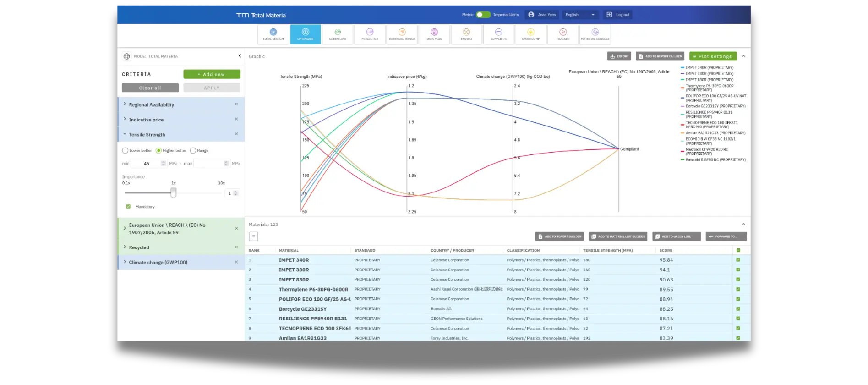
Task: Select the Optimizer module
Action: point(305,34)
